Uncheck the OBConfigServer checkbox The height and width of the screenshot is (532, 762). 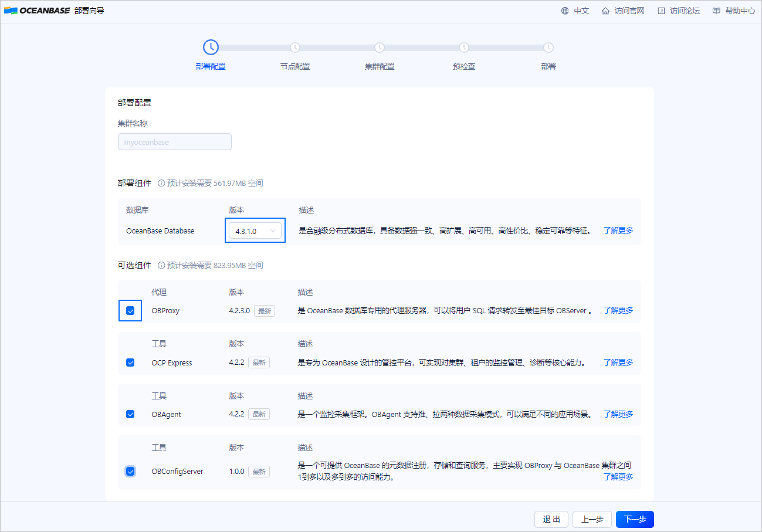(130, 471)
